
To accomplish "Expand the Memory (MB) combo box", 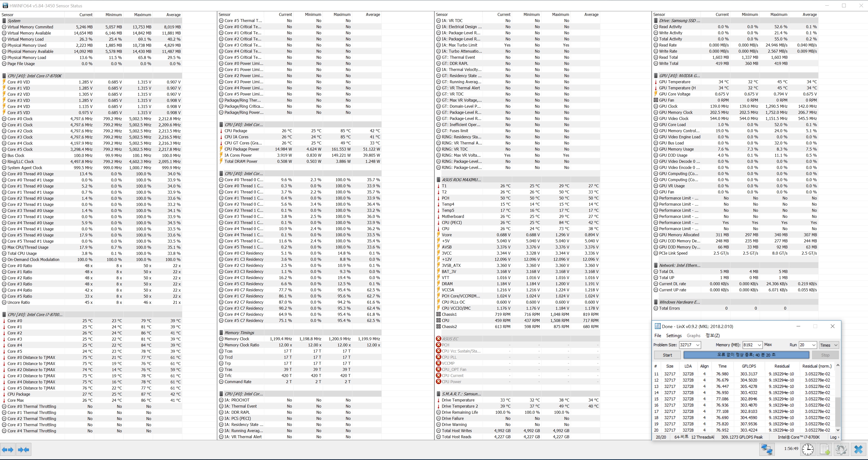I will click(759, 345).
